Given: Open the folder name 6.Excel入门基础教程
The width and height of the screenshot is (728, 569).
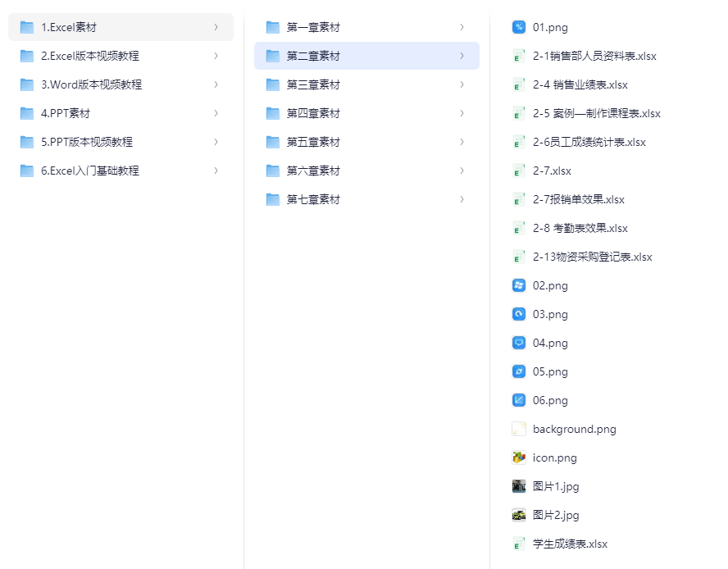Looking at the screenshot, I should (x=90, y=171).
